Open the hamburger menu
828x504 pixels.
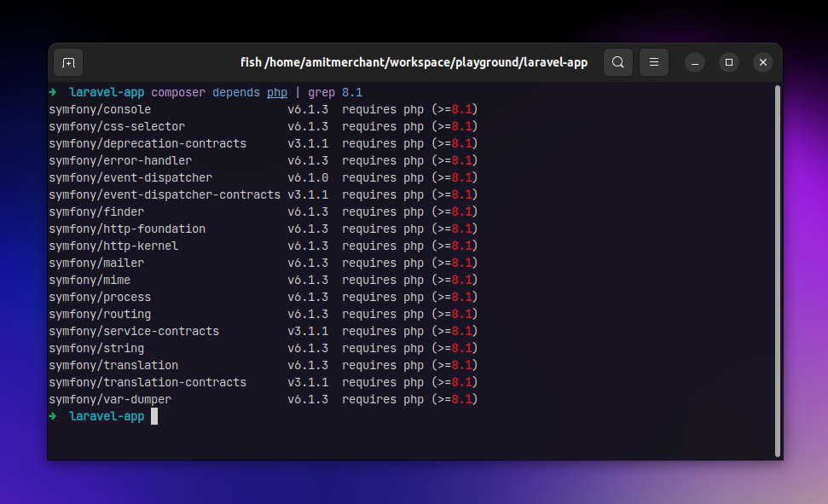pos(654,62)
